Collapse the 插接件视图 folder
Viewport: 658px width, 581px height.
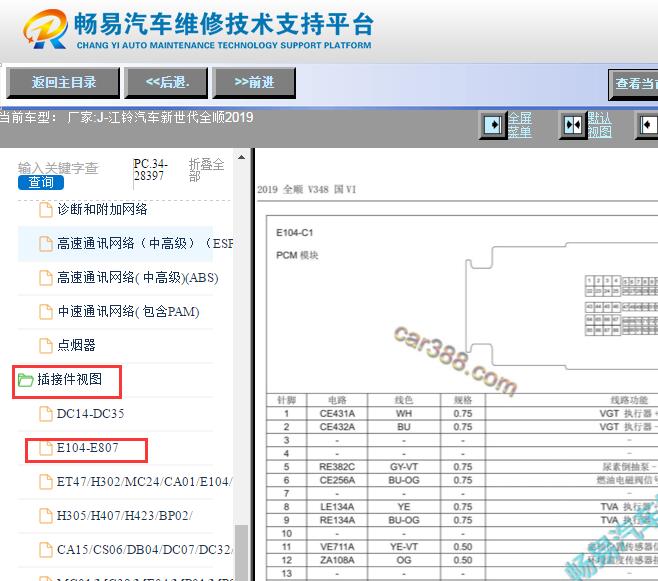pos(69,380)
